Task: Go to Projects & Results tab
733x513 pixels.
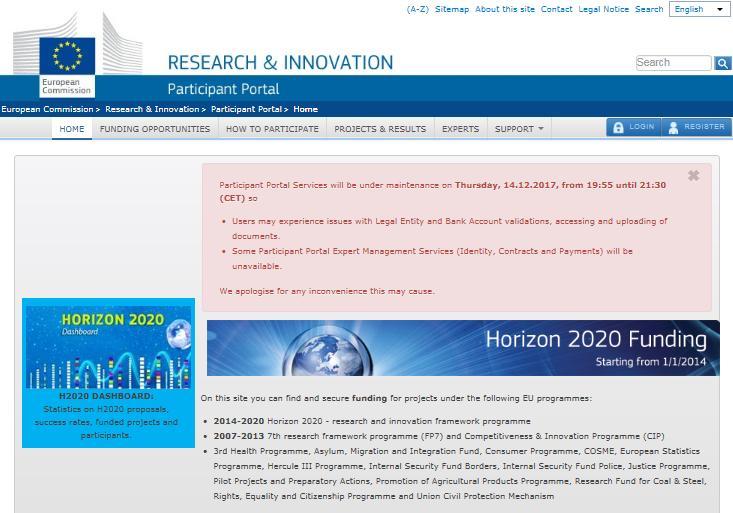Action: tap(380, 129)
